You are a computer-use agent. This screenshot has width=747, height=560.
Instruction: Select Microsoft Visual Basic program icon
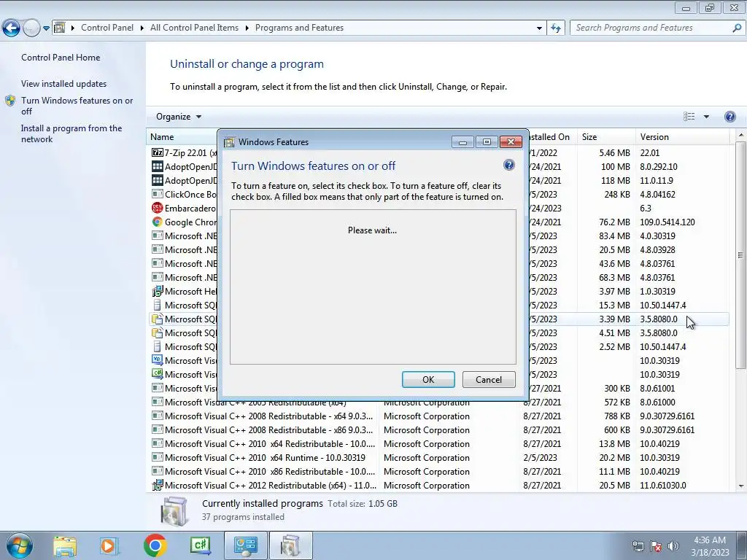click(x=158, y=360)
